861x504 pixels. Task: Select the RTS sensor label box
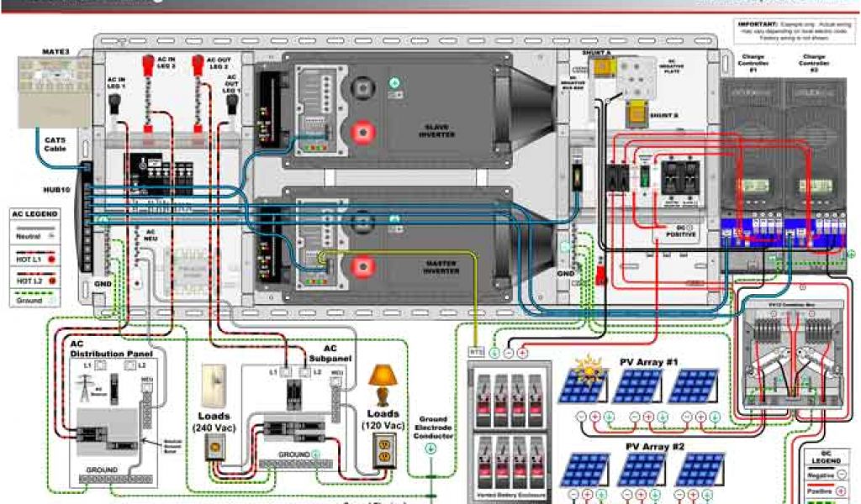click(475, 353)
